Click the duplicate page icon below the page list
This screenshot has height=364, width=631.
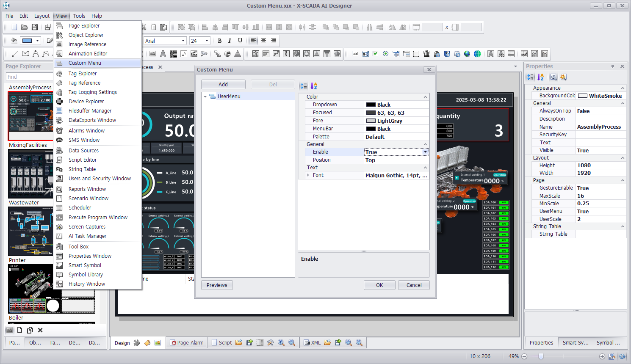30,330
